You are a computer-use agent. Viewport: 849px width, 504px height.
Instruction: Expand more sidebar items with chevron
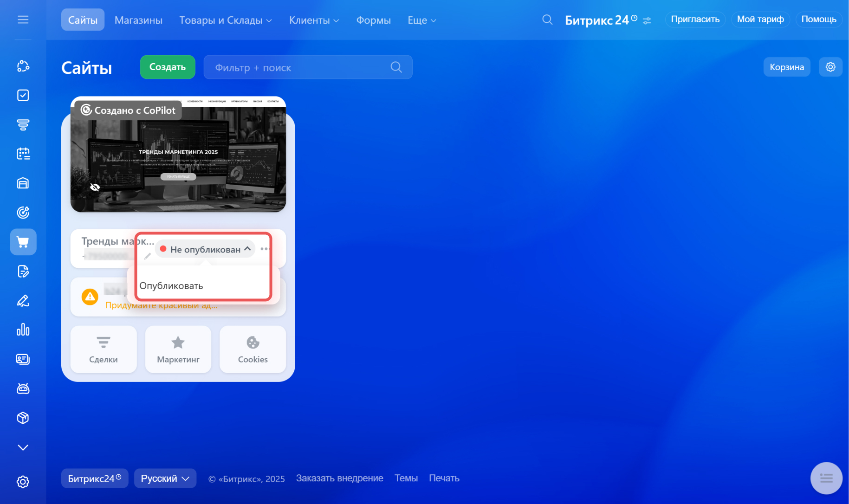[x=23, y=447]
